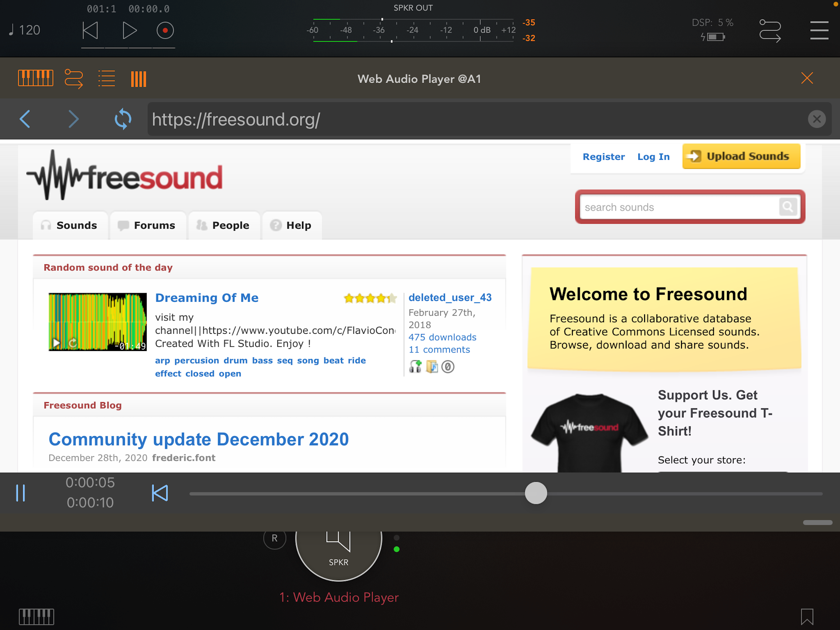Reload the web page
This screenshot has height=630, width=840.
coord(123,119)
